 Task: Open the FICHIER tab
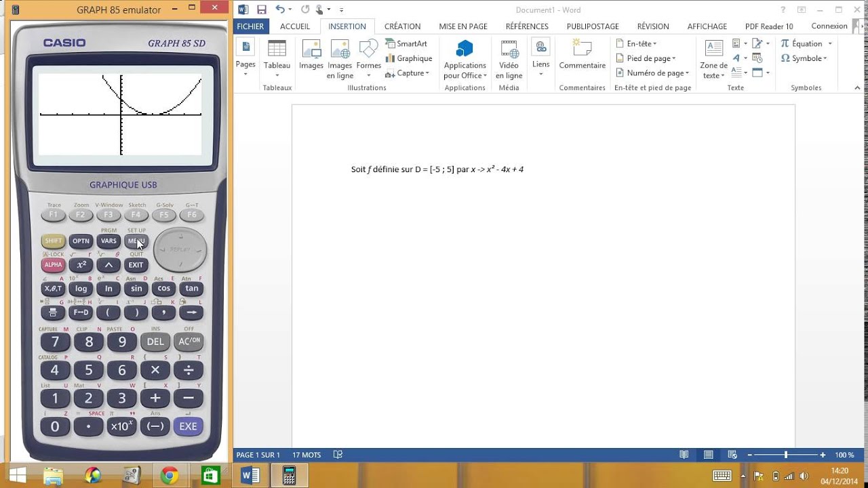[250, 26]
